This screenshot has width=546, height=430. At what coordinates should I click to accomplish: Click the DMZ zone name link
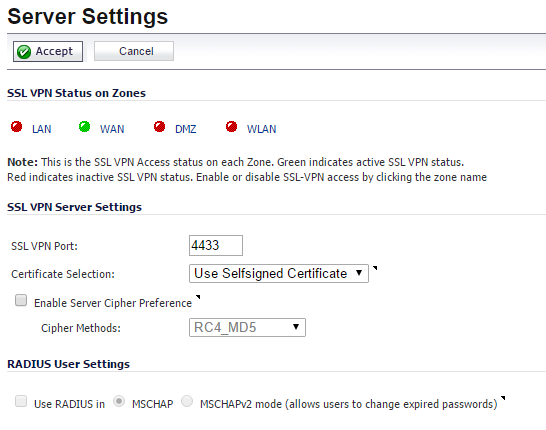[186, 129]
